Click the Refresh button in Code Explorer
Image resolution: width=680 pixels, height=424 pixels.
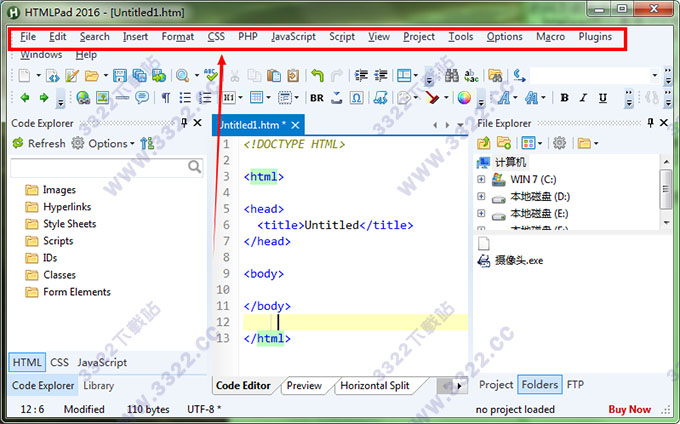point(39,144)
